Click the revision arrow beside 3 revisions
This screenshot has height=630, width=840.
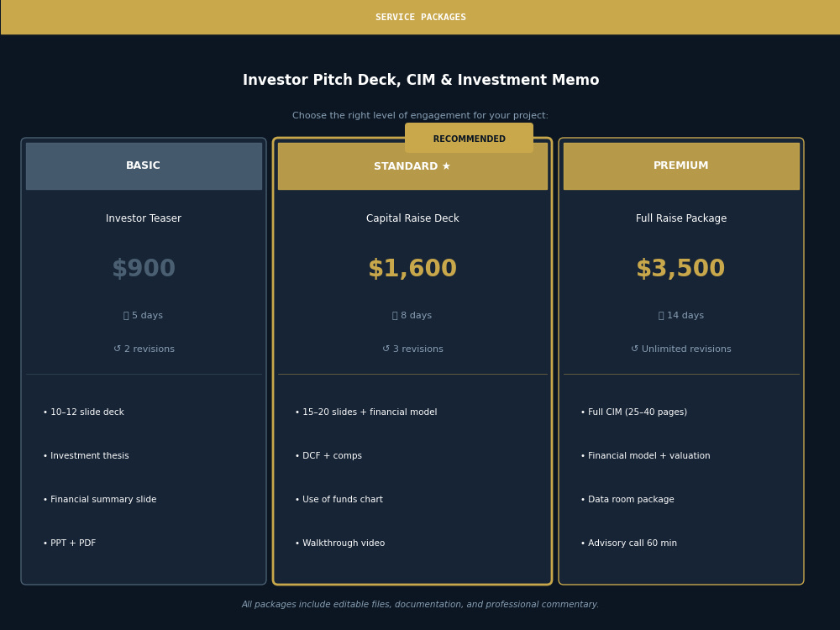coord(386,349)
